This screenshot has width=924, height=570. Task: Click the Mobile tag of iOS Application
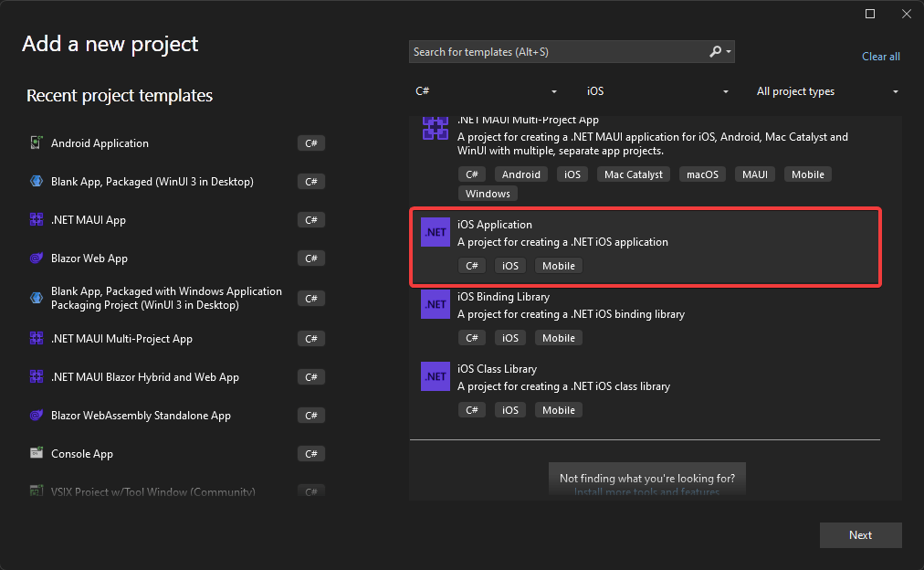click(x=559, y=266)
